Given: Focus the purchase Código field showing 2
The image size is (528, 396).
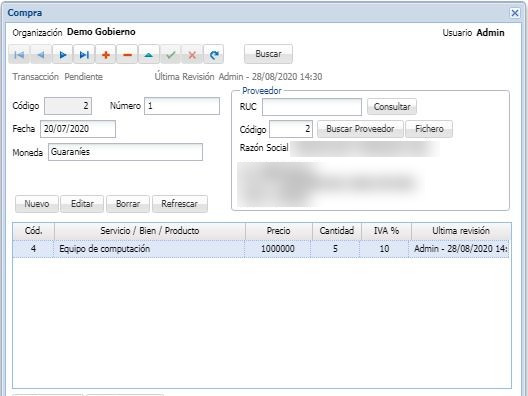Looking at the screenshot, I should point(68,106).
